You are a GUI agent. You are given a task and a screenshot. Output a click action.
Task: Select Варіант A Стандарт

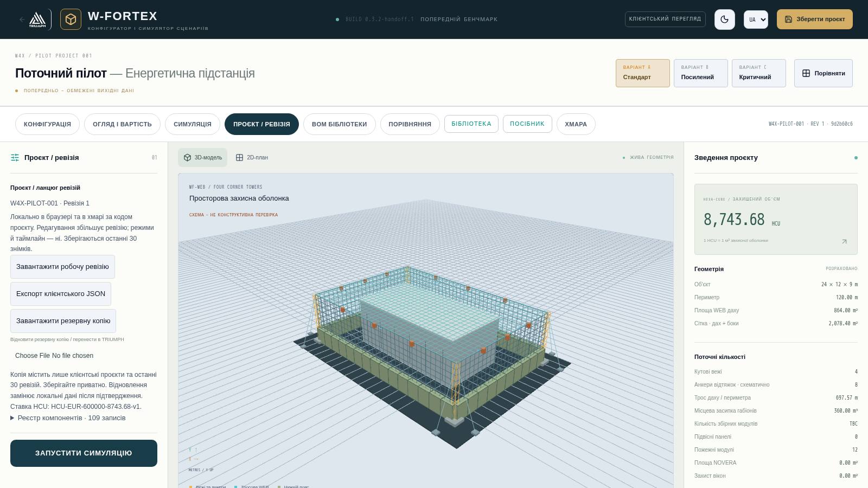[643, 73]
